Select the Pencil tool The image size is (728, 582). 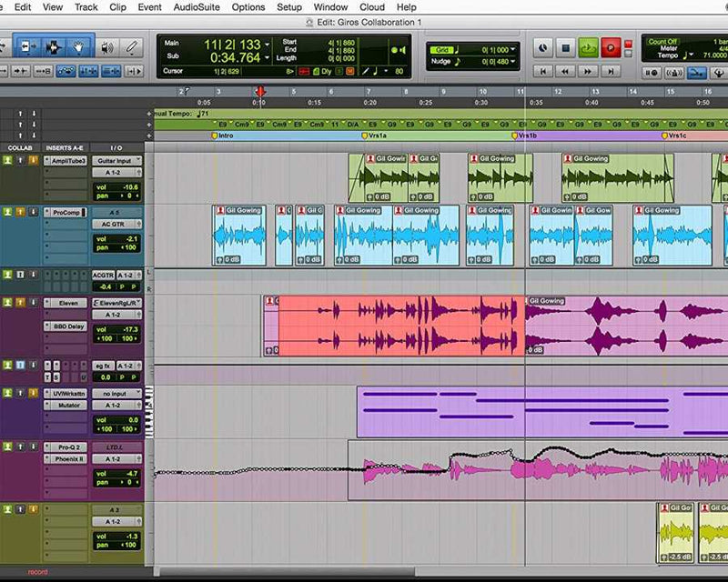pos(133,45)
